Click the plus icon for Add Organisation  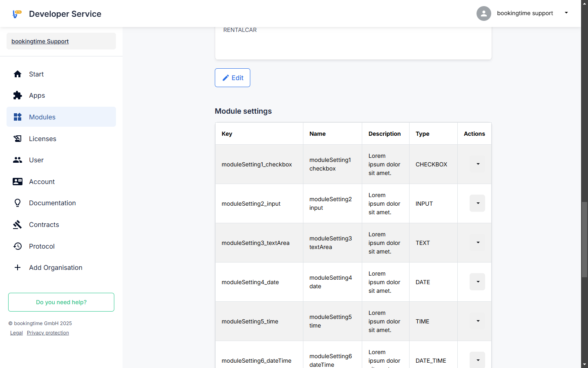[x=18, y=267]
